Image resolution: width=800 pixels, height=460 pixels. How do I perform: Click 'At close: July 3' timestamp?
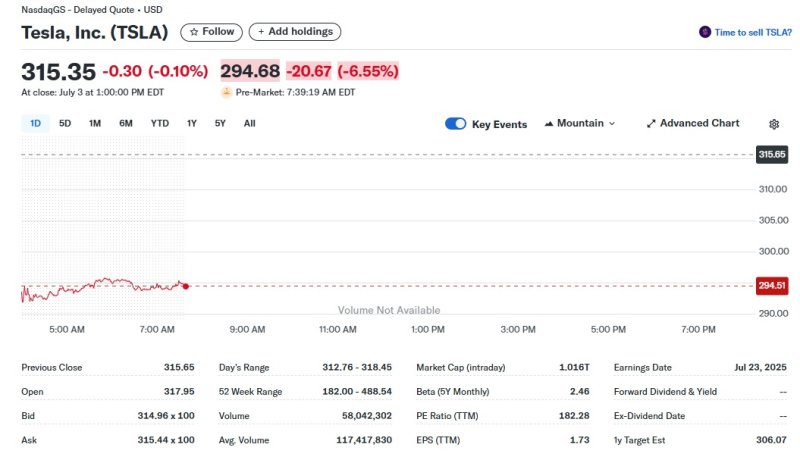93,92
